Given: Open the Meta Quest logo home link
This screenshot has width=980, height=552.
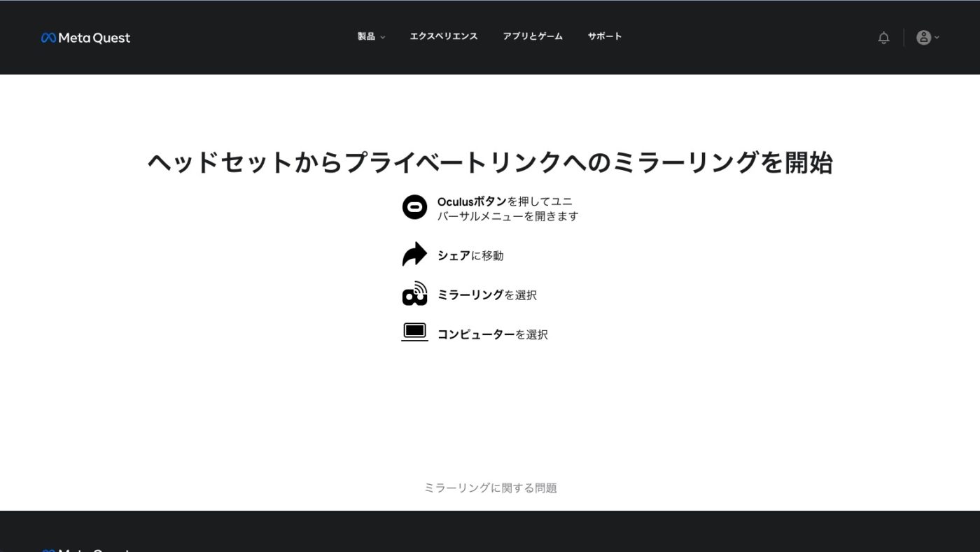Looking at the screenshot, I should [x=85, y=38].
